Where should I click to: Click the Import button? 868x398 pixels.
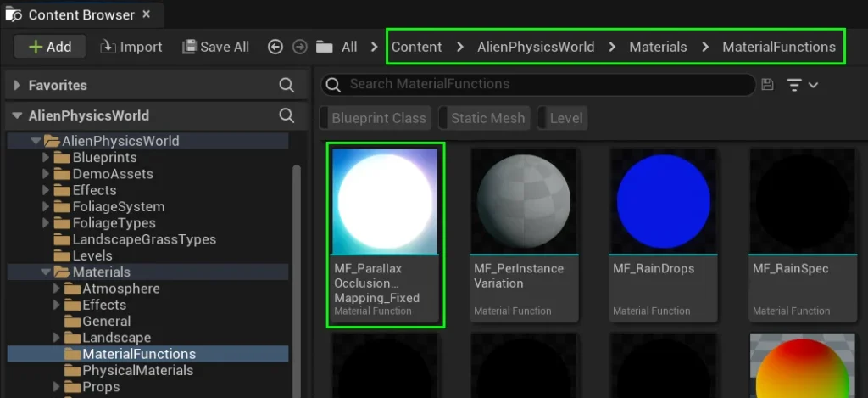131,47
